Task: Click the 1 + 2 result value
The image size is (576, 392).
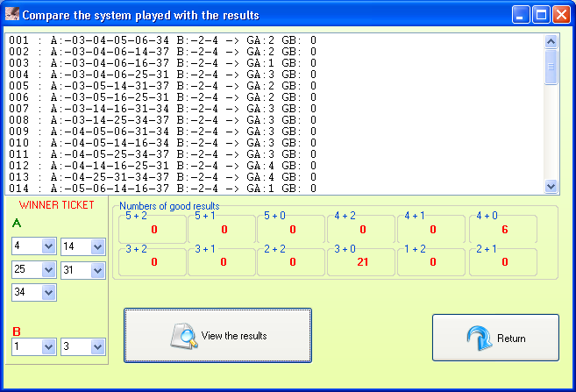Action: click(433, 262)
